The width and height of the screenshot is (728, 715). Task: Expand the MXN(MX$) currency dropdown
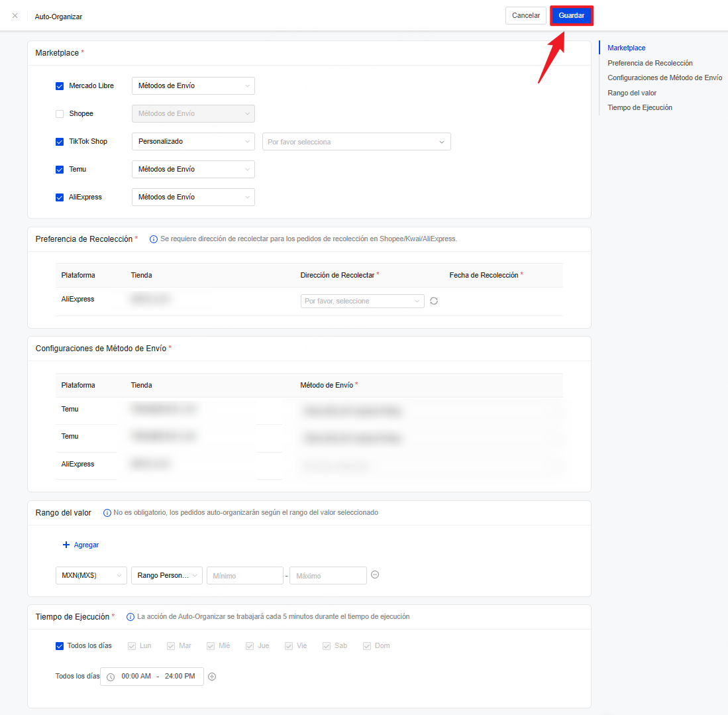(x=91, y=576)
